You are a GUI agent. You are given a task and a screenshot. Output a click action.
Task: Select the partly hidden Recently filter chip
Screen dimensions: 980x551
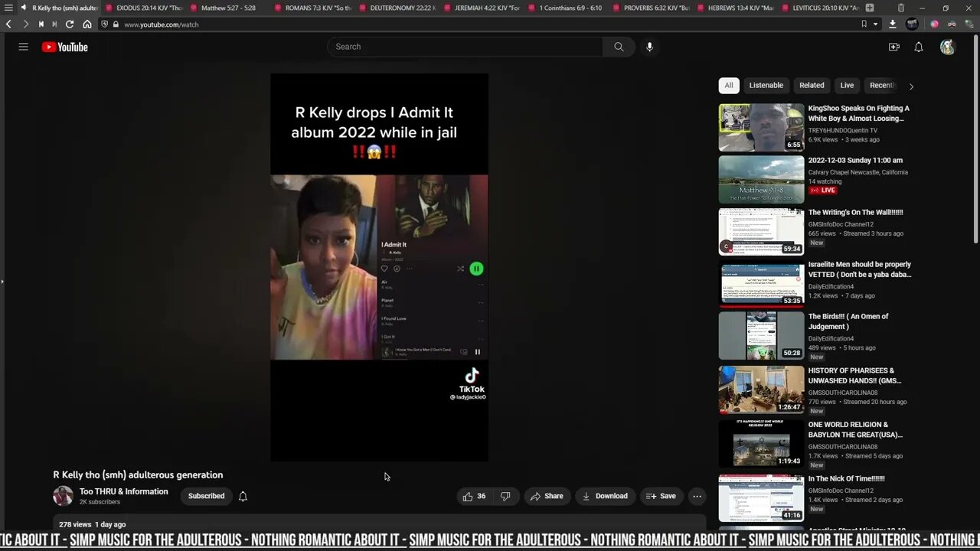coord(882,86)
